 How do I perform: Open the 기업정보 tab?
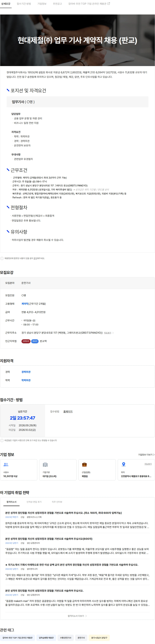pyautogui.click(x=42, y=4)
